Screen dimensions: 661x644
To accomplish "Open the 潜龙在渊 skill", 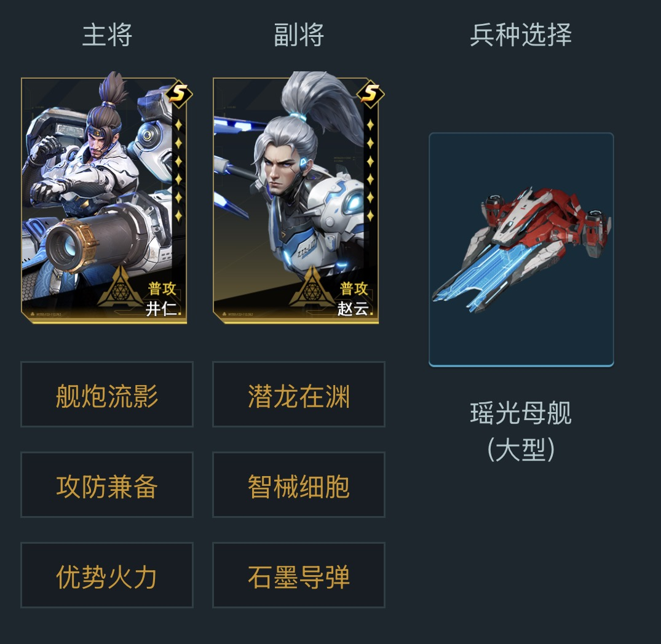I will 299,394.
